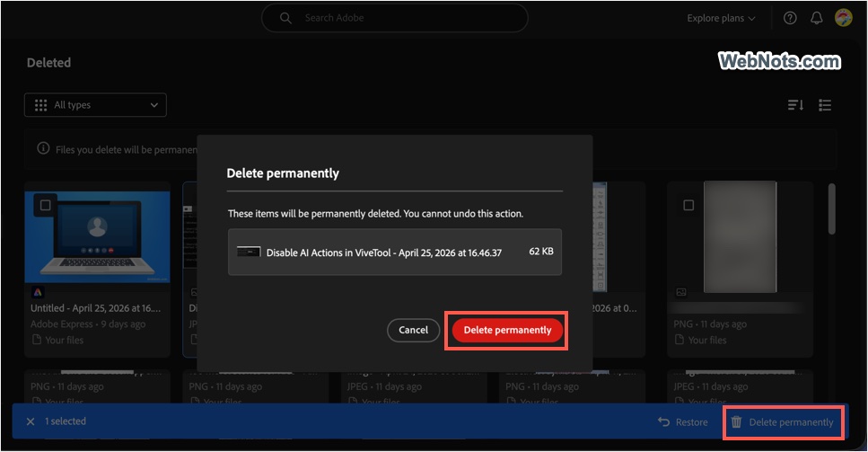The height and width of the screenshot is (452, 868).
Task: Expand the Explore plans menu
Action: point(721,18)
